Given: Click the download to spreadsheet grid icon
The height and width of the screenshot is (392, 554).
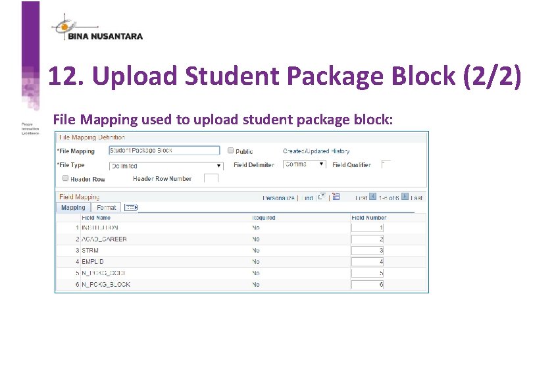Looking at the screenshot, I should point(336,197).
